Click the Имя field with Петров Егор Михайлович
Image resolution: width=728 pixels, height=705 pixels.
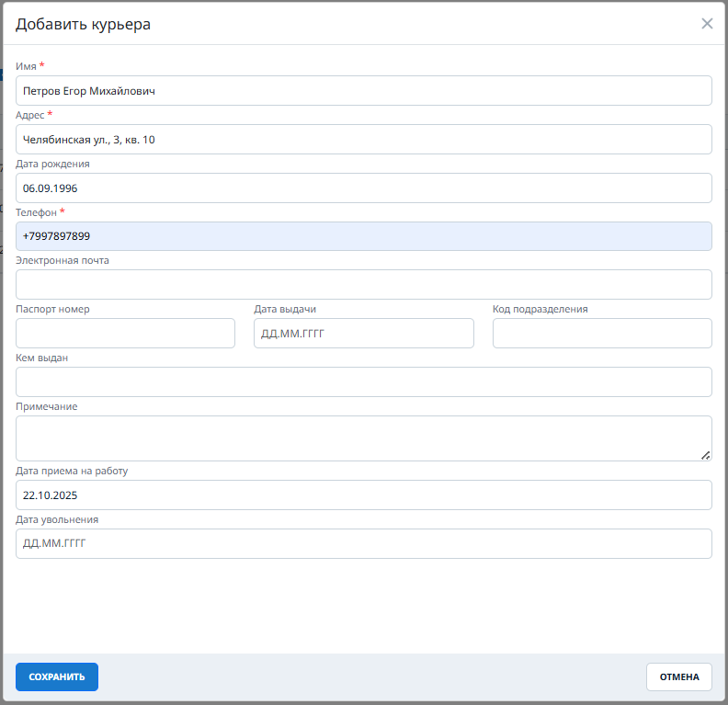364,91
